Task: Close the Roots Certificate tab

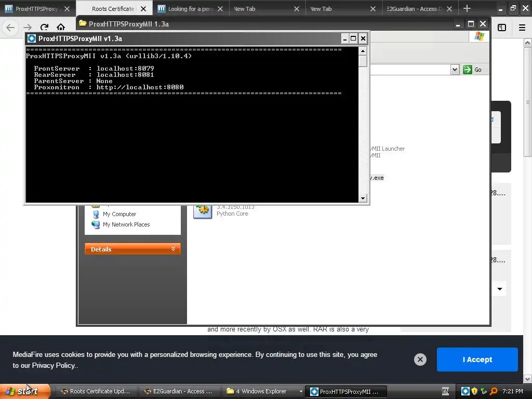Action: (x=143, y=9)
